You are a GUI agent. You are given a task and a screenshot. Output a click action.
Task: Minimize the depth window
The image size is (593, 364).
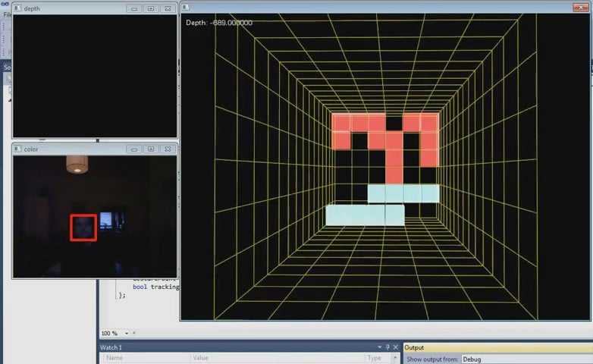click(134, 8)
